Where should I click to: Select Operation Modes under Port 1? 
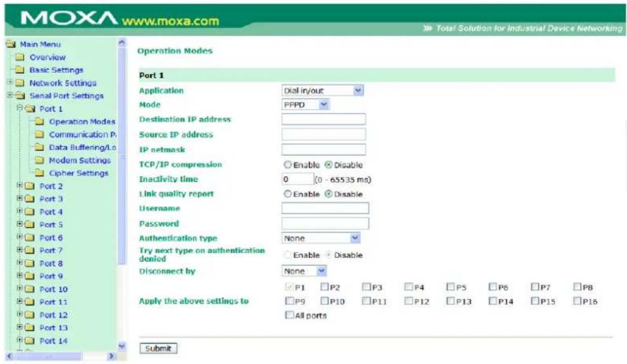click(x=82, y=121)
